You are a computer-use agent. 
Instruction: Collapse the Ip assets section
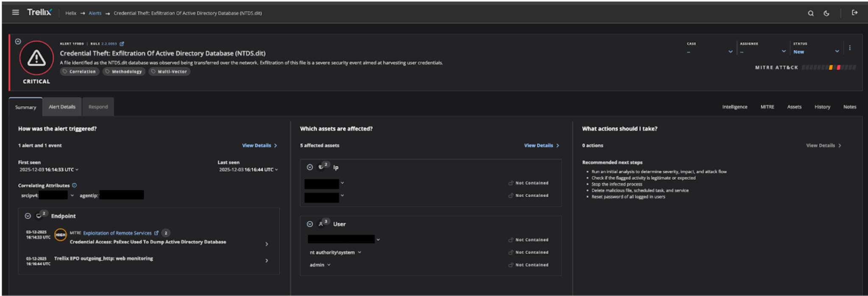(310, 167)
